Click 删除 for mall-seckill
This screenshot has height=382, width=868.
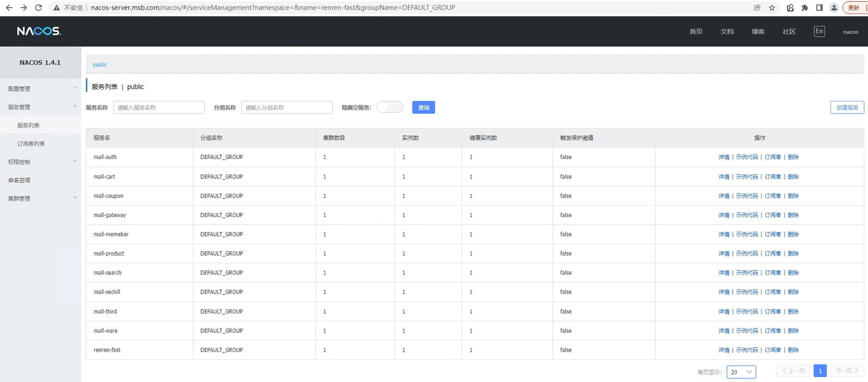[x=793, y=292]
